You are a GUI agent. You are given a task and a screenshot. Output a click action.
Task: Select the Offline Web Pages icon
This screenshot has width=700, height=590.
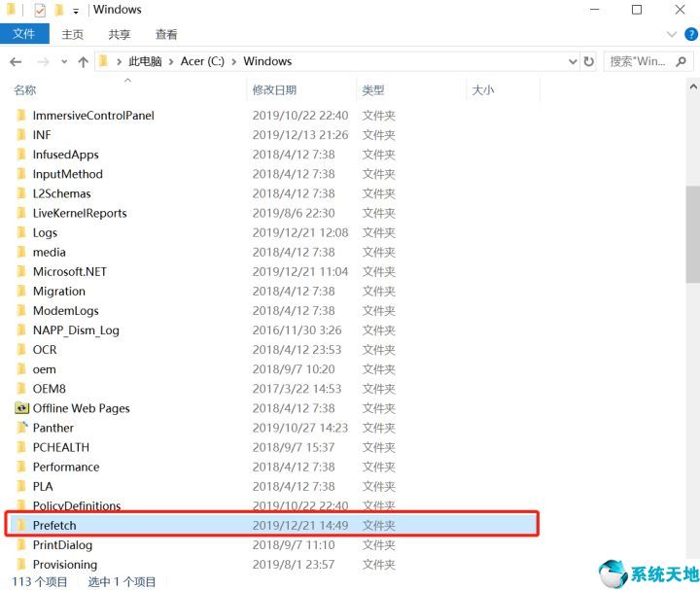point(21,408)
